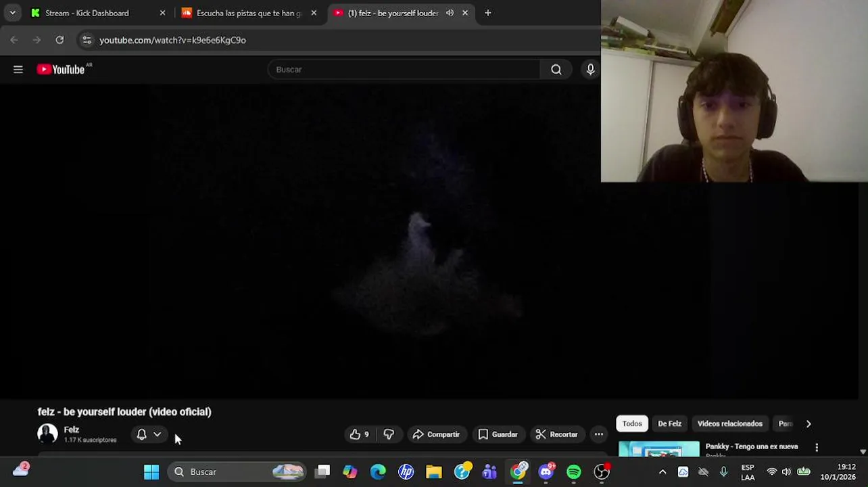868x487 pixels.
Task: Open the HP app on the taskbar
Action: (406, 471)
